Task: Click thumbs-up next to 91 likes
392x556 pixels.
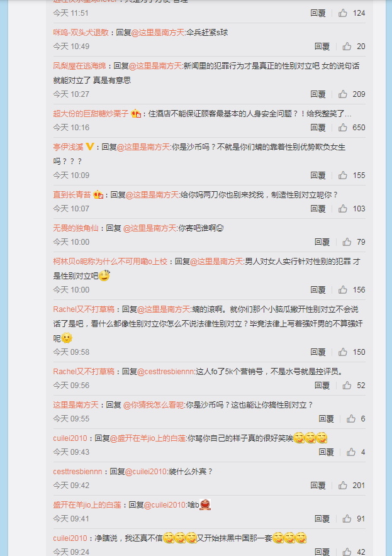Action: pyautogui.click(x=347, y=519)
